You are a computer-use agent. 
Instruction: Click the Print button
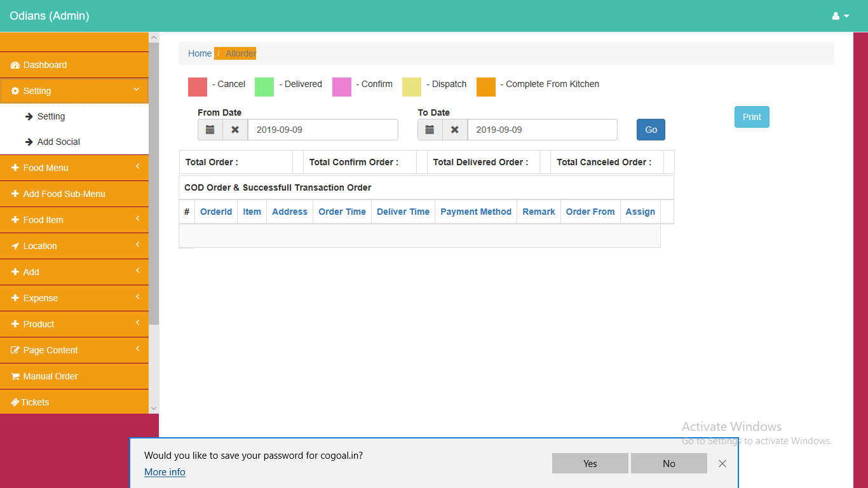(x=752, y=117)
